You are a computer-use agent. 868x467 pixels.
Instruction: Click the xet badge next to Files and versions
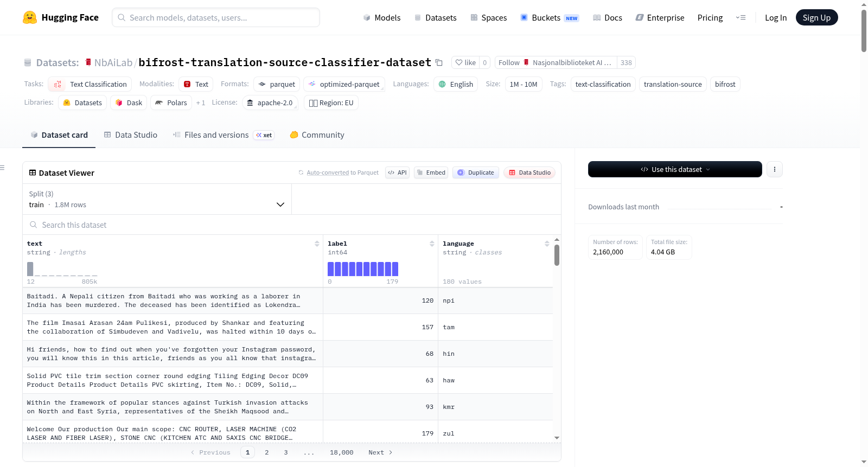pyautogui.click(x=264, y=135)
